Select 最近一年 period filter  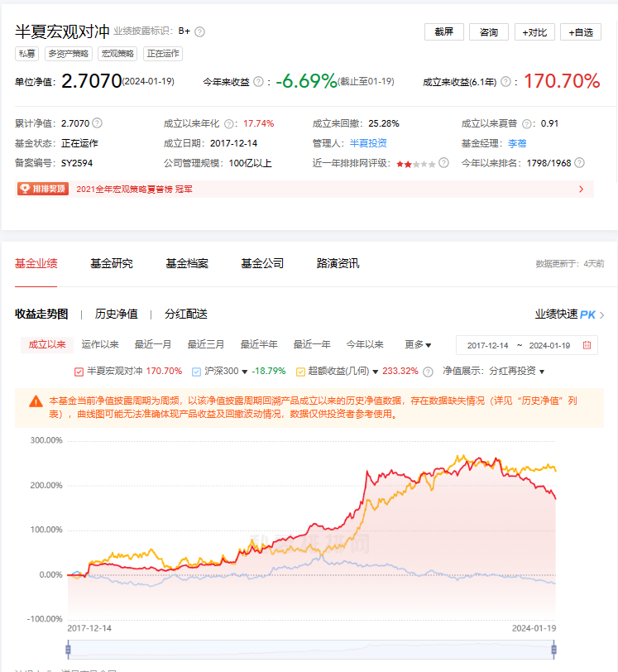(x=312, y=344)
